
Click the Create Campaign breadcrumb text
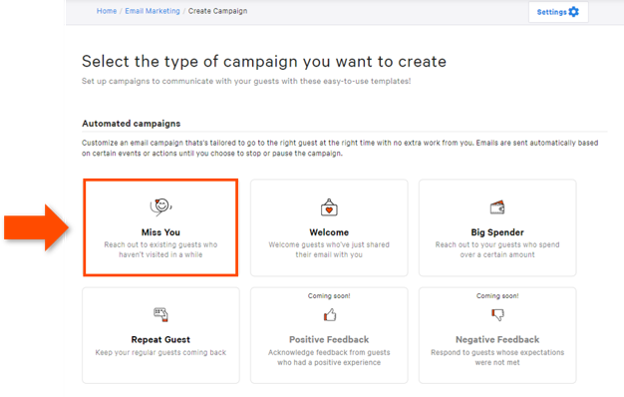pyautogui.click(x=218, y=11)
